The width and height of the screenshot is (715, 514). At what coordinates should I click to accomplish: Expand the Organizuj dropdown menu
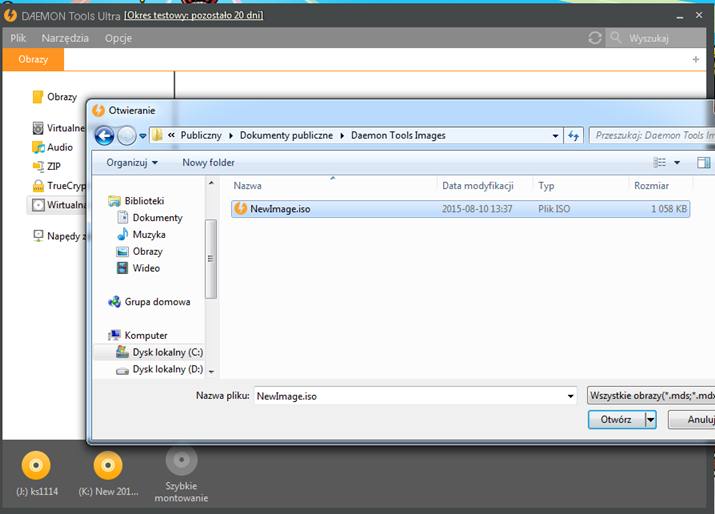coord(132,163)
